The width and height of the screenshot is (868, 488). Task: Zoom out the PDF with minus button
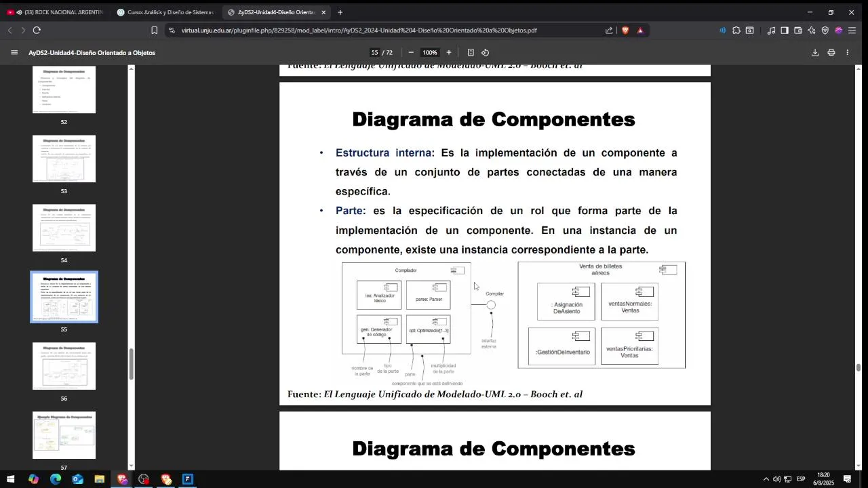pos(411,52)
